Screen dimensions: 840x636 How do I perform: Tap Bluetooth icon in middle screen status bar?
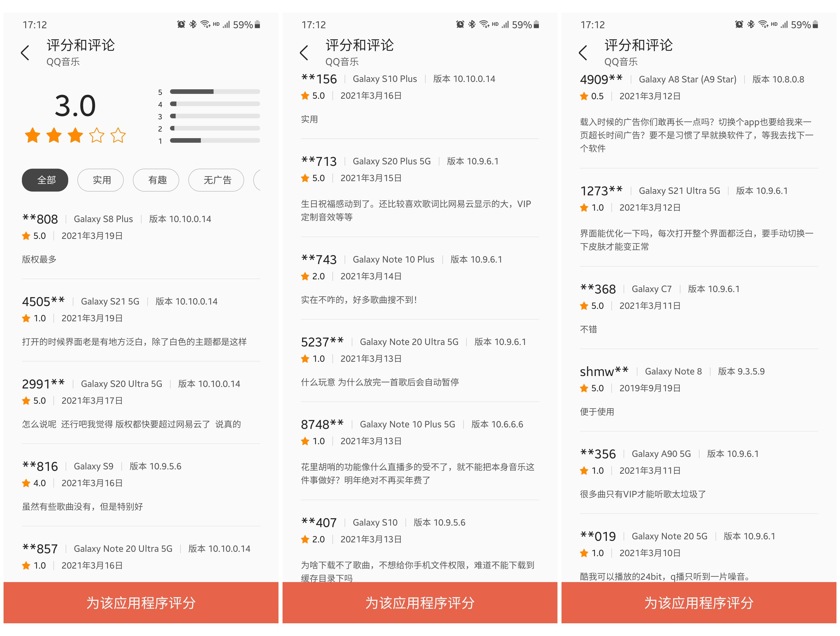(x=472, y=25)
